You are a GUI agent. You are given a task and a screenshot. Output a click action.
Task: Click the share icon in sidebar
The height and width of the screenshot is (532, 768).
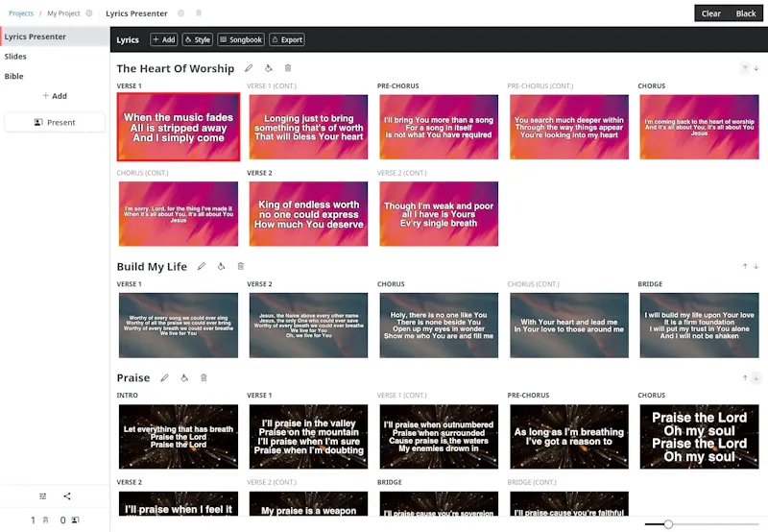tap(67, 496)
